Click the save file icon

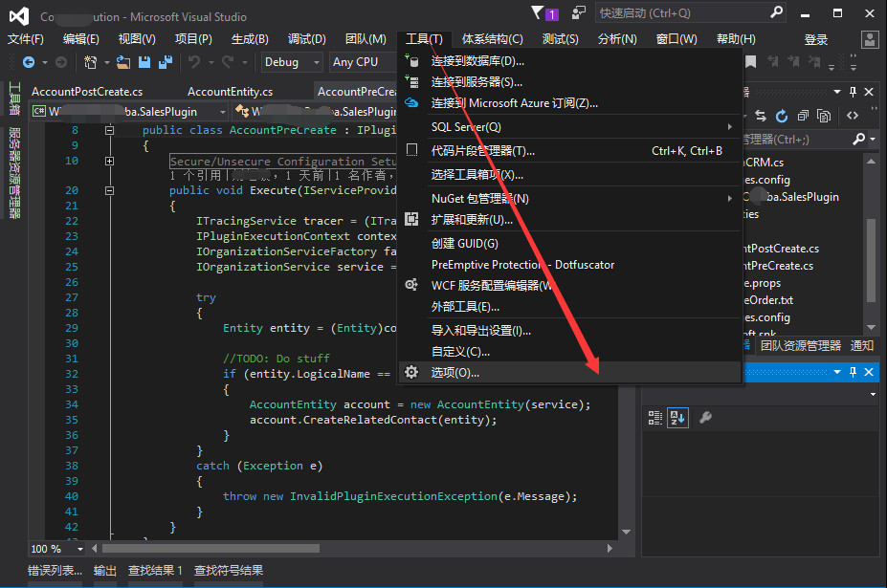click(144, 62)
